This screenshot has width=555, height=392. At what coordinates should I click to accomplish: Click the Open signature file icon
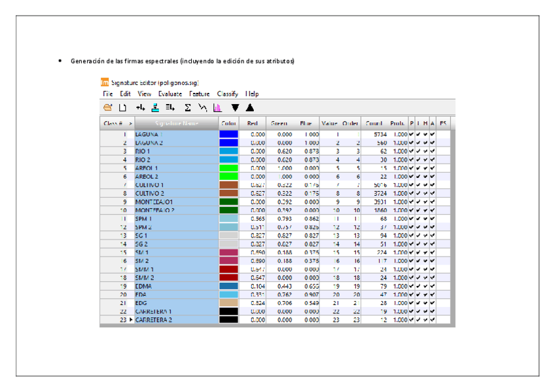tap(107, 107)
